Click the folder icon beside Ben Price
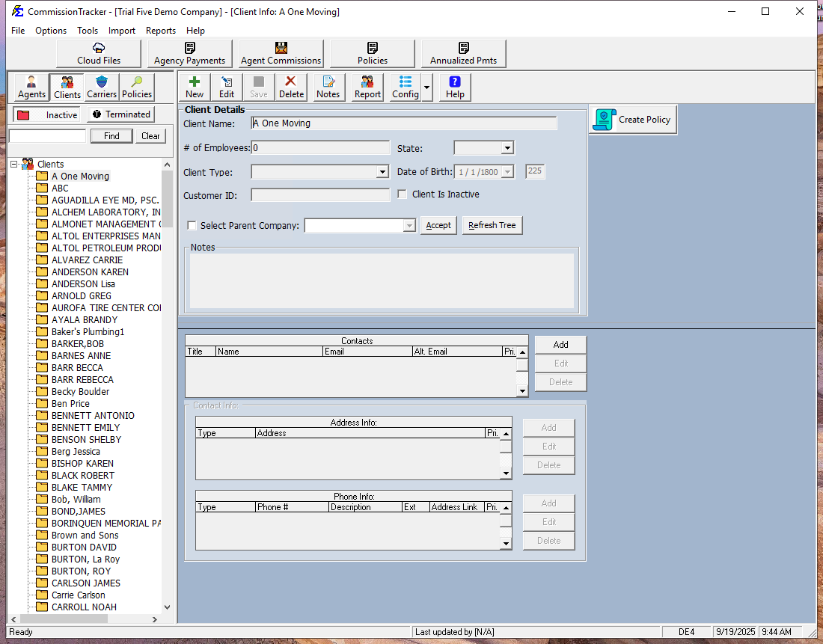This screenshot has width=823, height=644. click(42, 404)
